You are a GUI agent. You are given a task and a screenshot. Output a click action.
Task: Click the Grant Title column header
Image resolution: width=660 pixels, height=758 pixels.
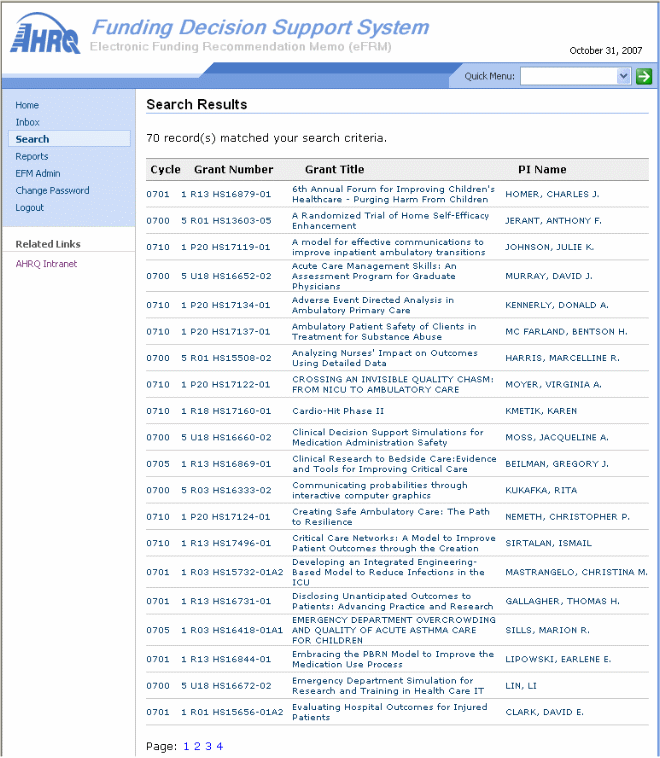click(x=335, y=170)
